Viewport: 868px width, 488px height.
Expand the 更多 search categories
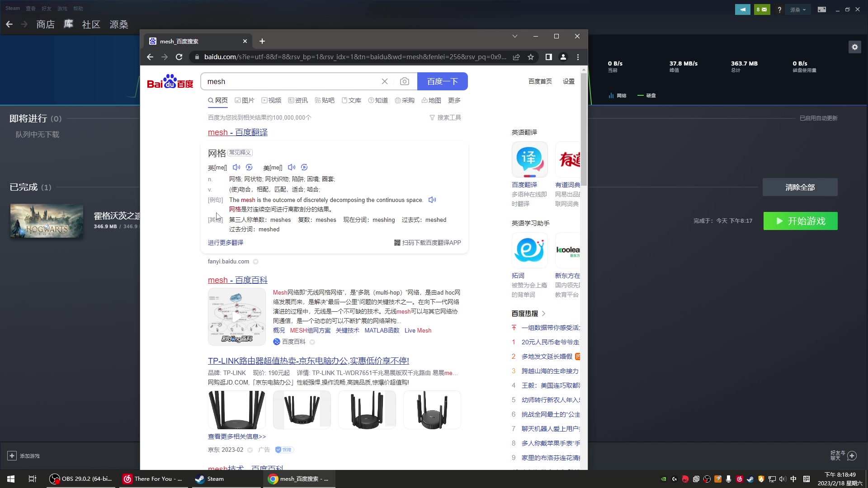point(454,100)
